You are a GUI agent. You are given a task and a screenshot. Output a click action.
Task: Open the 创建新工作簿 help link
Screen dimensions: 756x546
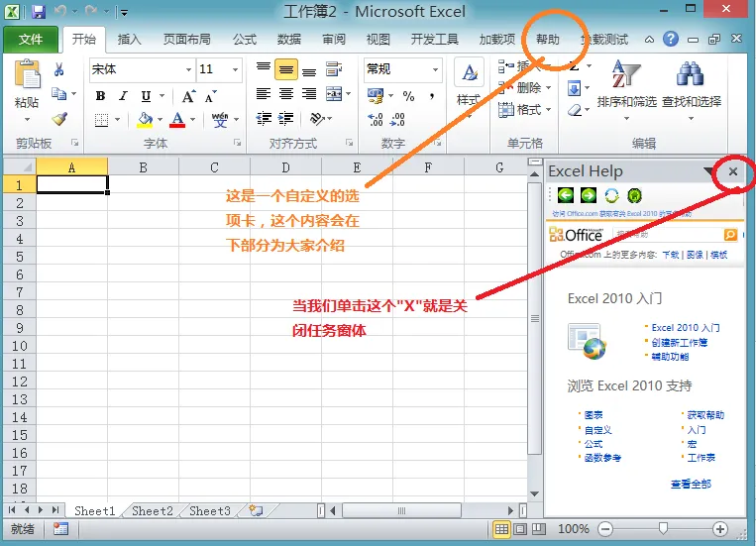[x=680, y=343]
